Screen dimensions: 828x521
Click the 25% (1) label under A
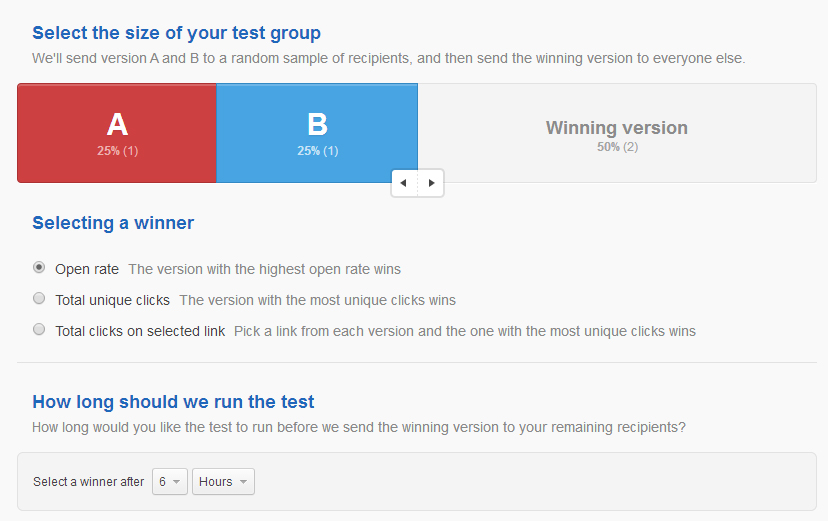click(x=117, y=151)
